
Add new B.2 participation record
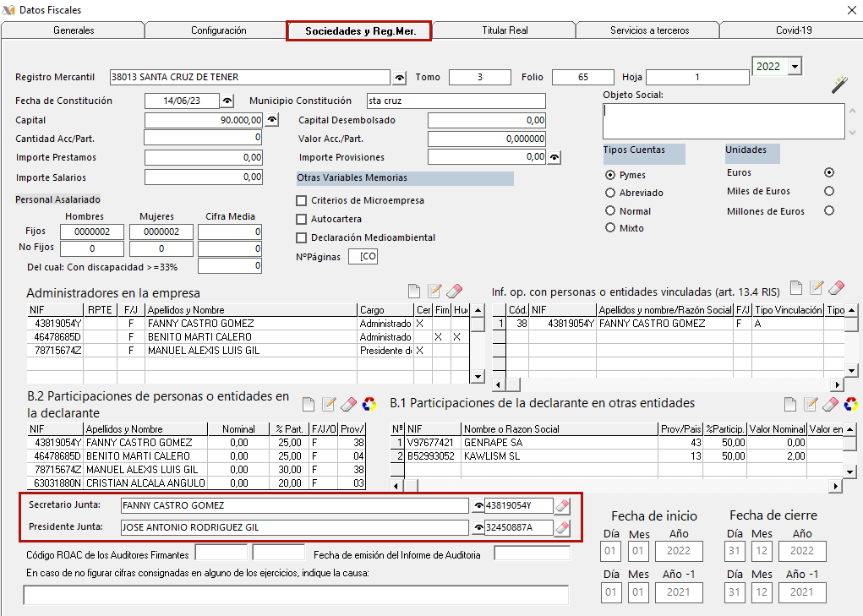tap(309, 404)
